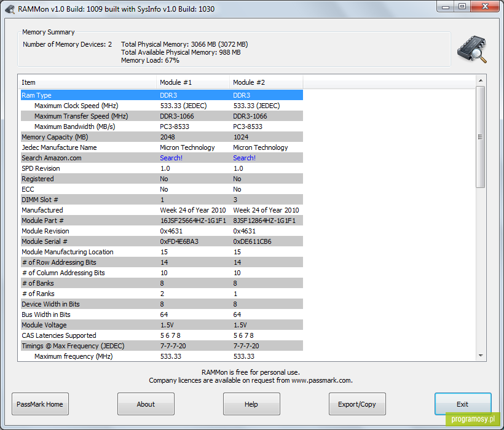Select the # of Ranks row
Image resolution: width=504 pixels, height=430 pixels.
pos(162,294)
